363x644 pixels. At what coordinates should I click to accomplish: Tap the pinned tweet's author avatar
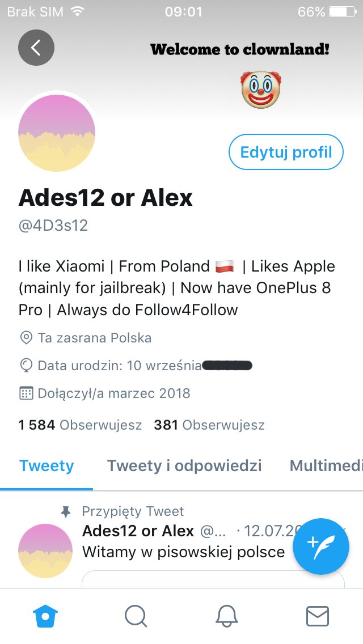[45, 551]
